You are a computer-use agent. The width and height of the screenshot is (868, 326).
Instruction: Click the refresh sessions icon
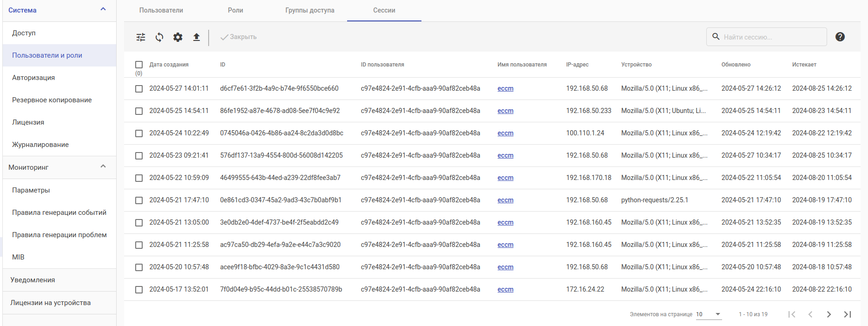(159, 37)
